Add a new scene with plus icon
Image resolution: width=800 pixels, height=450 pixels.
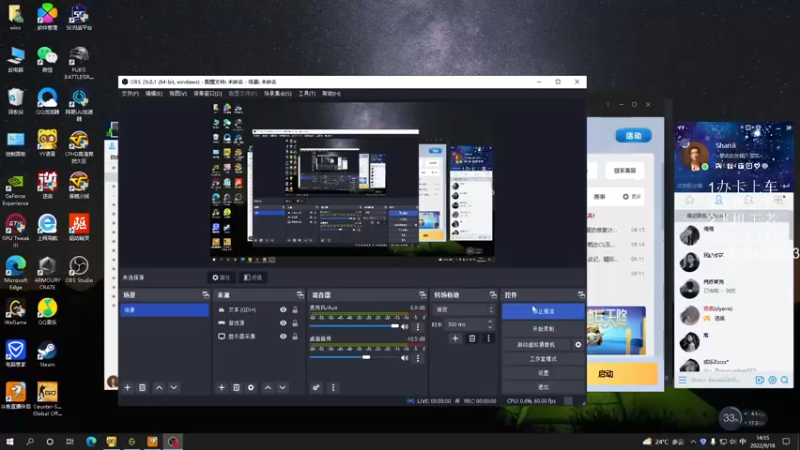(x=128, y=388)
